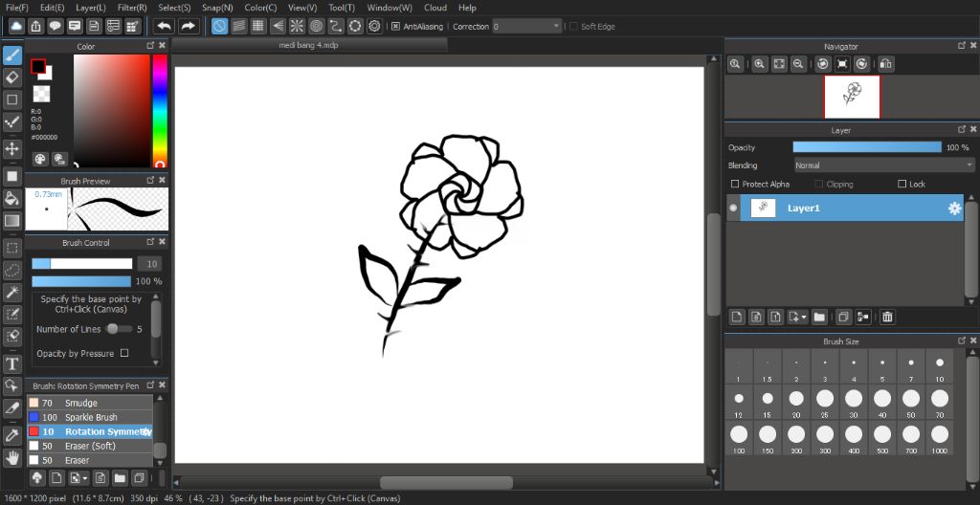Flip canvas view in Navigator
This screenshot has width=980, height=505.
[x=885, y=64]
